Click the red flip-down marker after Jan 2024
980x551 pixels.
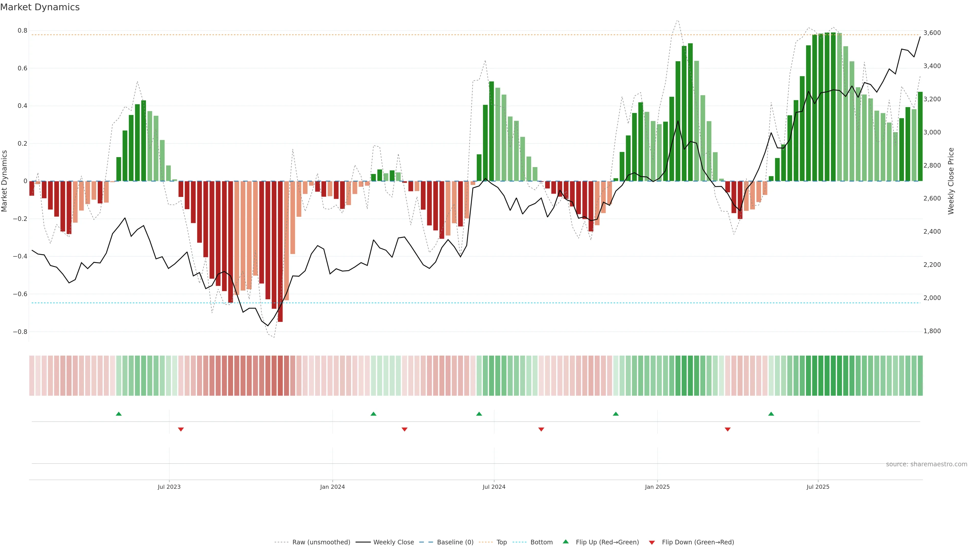pyautogui.click(x=405, y=429)
